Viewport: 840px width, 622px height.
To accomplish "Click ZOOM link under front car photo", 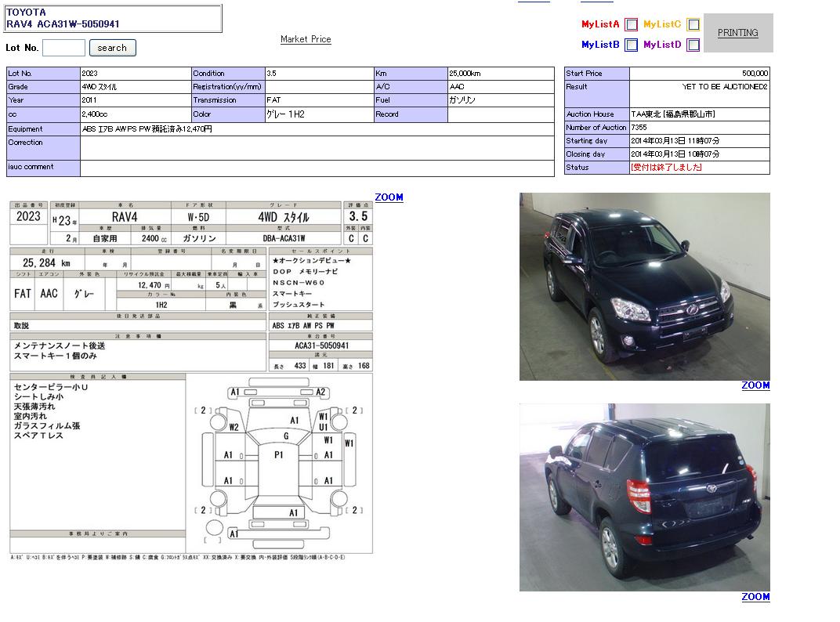I will tap(755, 385).
